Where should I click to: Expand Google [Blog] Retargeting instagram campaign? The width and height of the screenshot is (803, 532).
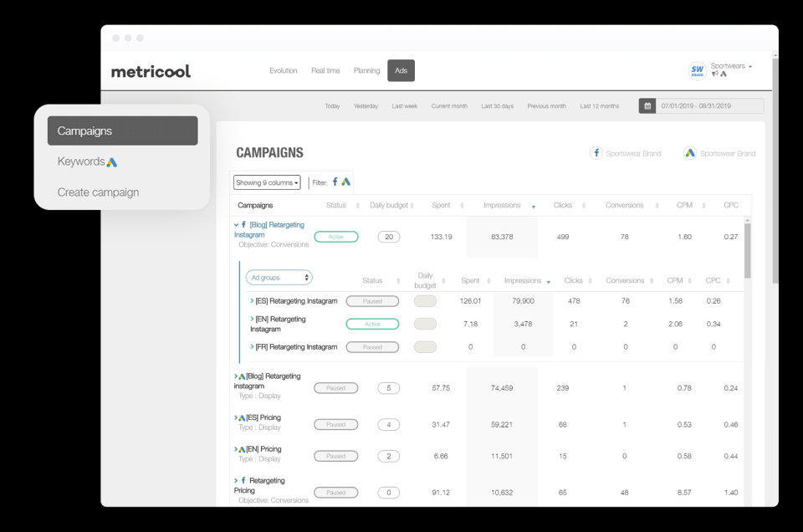236,376
